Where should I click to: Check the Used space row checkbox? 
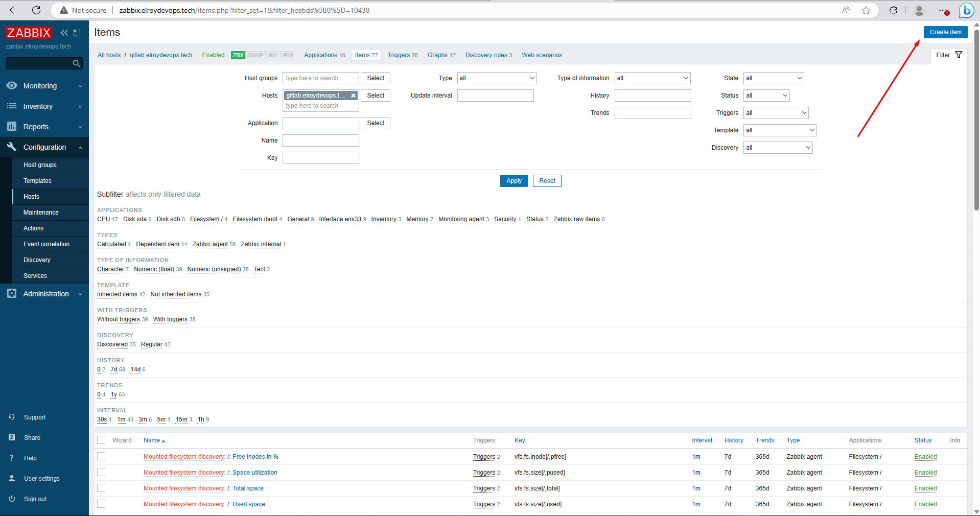[x=101, y=504]
